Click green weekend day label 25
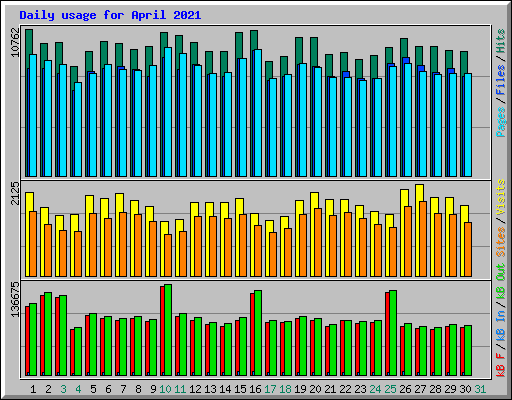 (x=390, y=389)
